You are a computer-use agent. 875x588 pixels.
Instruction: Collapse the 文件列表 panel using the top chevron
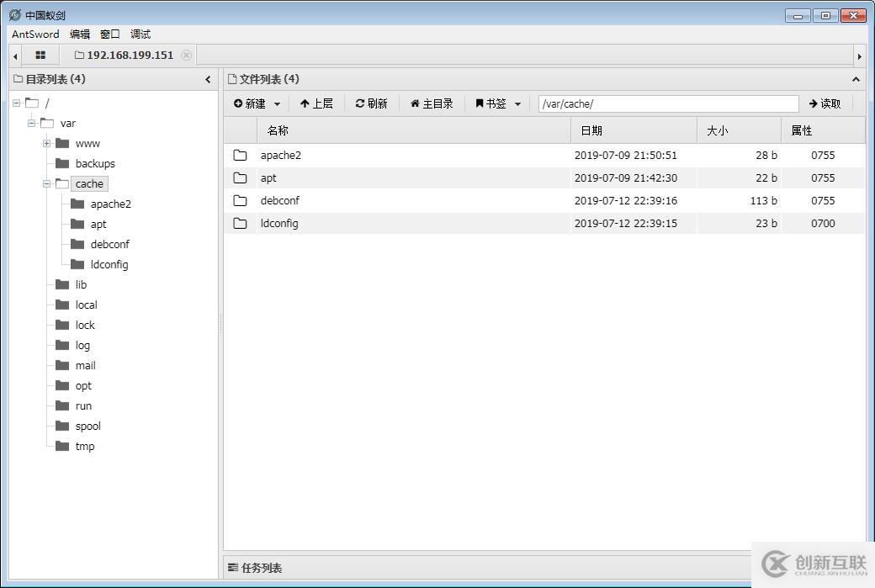856,78
